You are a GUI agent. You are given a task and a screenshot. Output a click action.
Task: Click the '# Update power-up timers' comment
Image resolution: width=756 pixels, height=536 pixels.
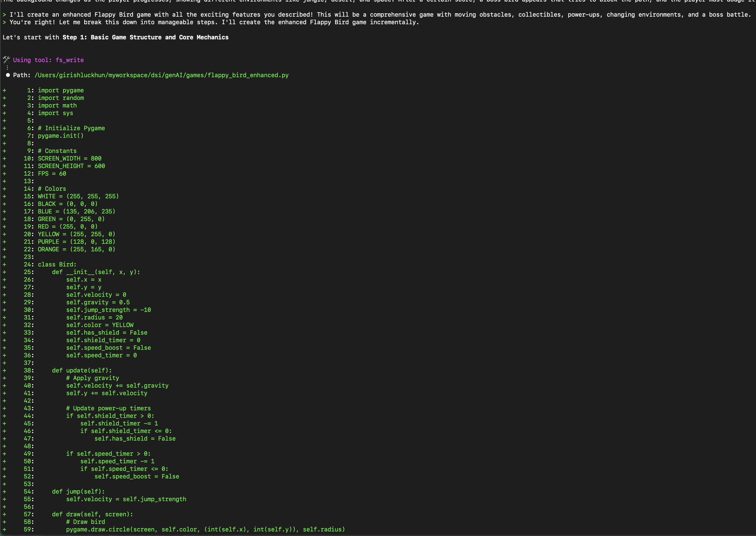click(x=108, y=408)
